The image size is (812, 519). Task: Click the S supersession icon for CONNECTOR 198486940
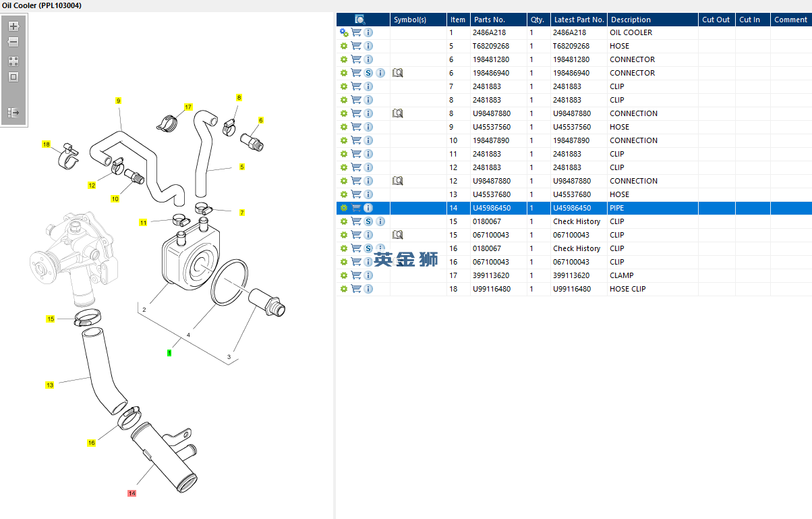pos(368,73)
